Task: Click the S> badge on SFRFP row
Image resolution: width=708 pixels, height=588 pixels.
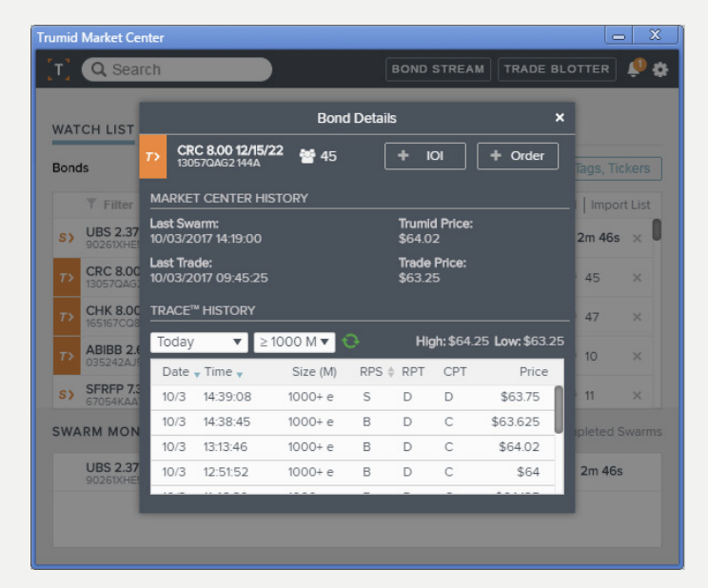Action: click(x=67, y=395)
